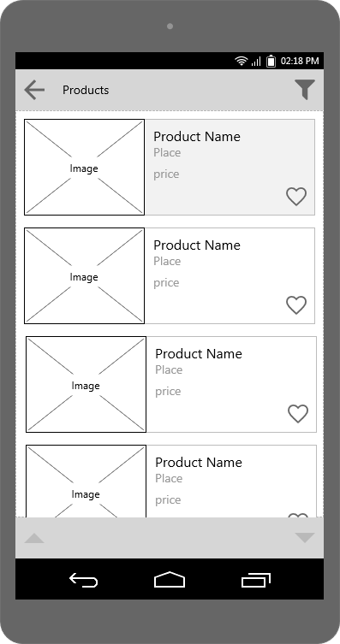Open the second product's image thumbnail
This screenshot has height=644, width=340.
[84, 275]
